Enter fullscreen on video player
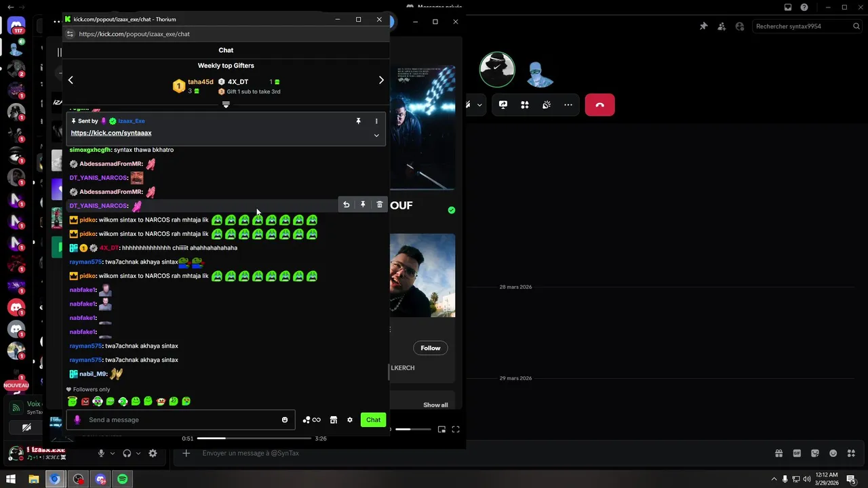The height and width of the screenshot is (488, 868). point(456,429)
